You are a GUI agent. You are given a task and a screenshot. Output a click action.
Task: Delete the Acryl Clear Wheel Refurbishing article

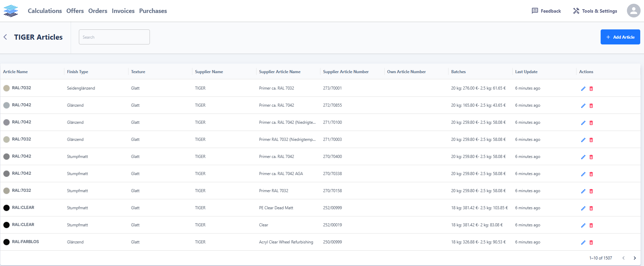coord(591,242)
